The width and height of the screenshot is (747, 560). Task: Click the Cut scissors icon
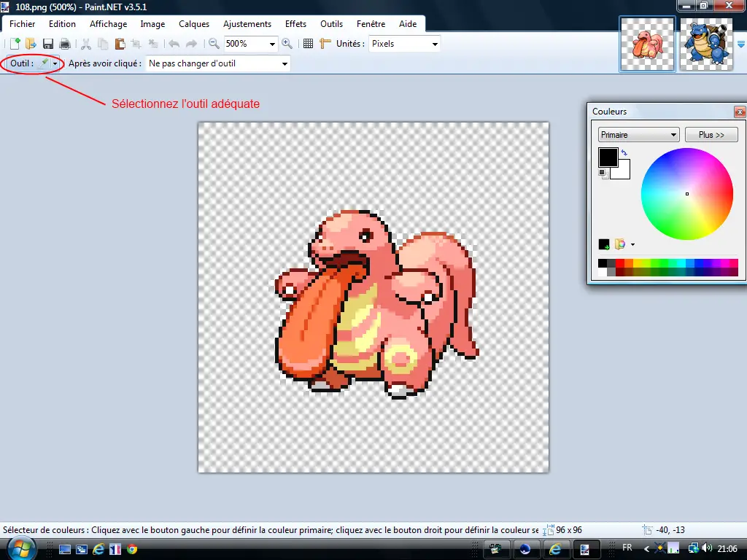pos(86,44)
